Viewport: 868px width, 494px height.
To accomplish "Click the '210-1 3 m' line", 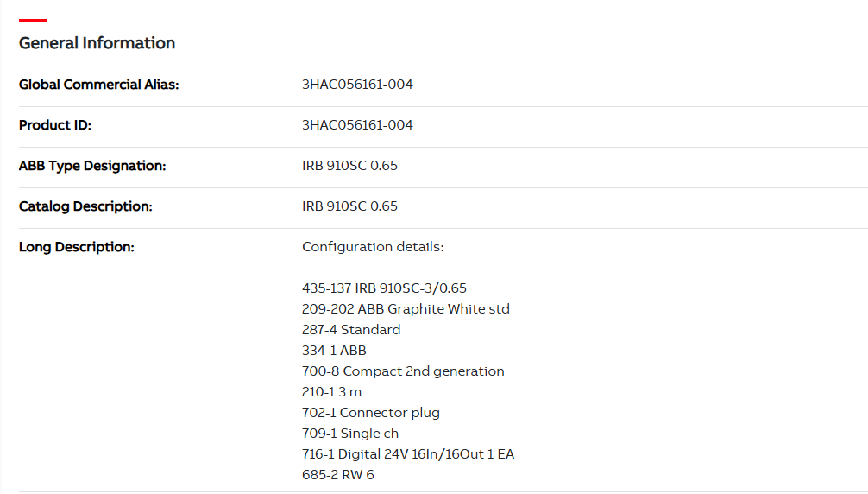I will pos(332,392).
